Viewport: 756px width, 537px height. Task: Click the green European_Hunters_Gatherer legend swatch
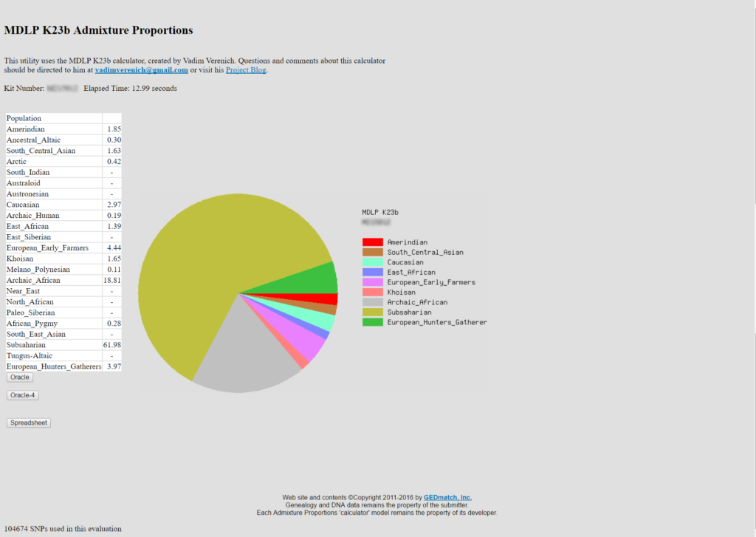(x=374, y=322)
